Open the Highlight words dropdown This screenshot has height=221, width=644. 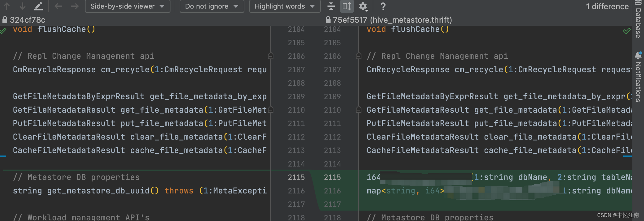(284, 6)
